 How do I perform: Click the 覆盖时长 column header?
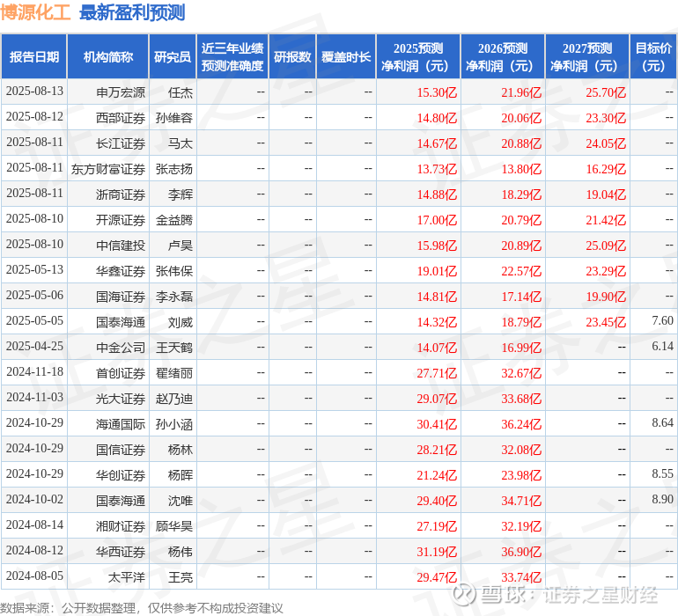pyautogui.click(x=346, y=56)
